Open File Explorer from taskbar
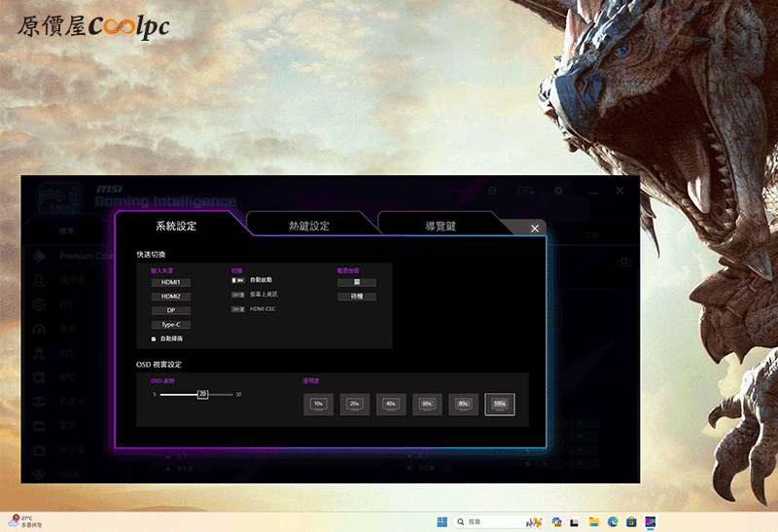Image resolution: width=778 pixels, height=532 pixels. click(594, 522)
